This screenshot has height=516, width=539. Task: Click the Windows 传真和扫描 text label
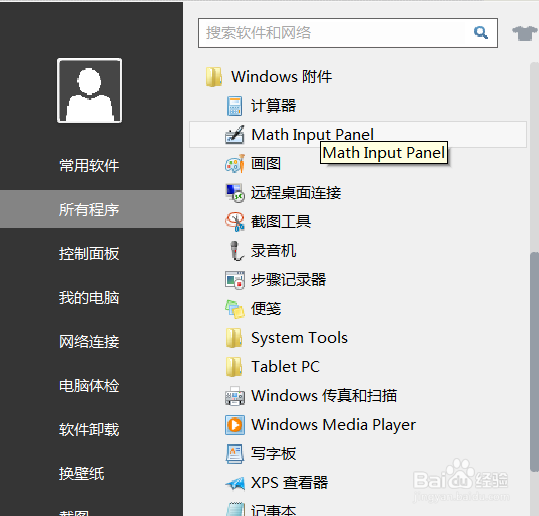pos(324,396)
